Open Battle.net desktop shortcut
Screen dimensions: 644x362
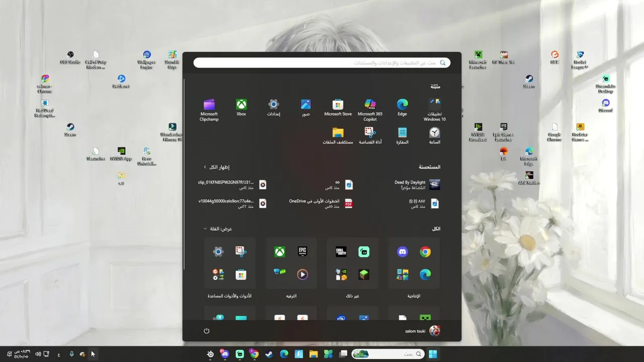[x=121, y=81]
